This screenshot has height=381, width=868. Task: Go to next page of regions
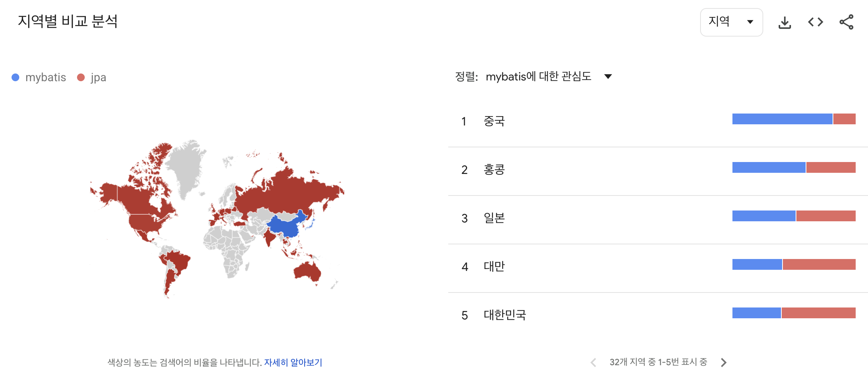724,362
